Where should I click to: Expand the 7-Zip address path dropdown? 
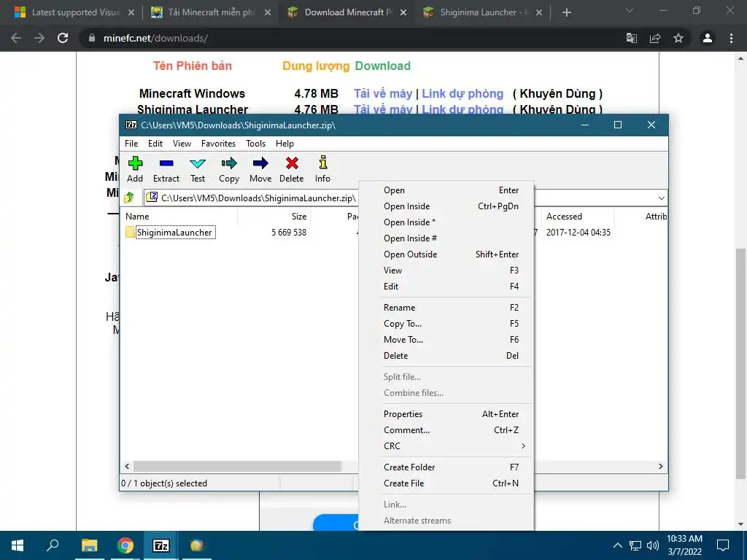click(x=661, y=198)
